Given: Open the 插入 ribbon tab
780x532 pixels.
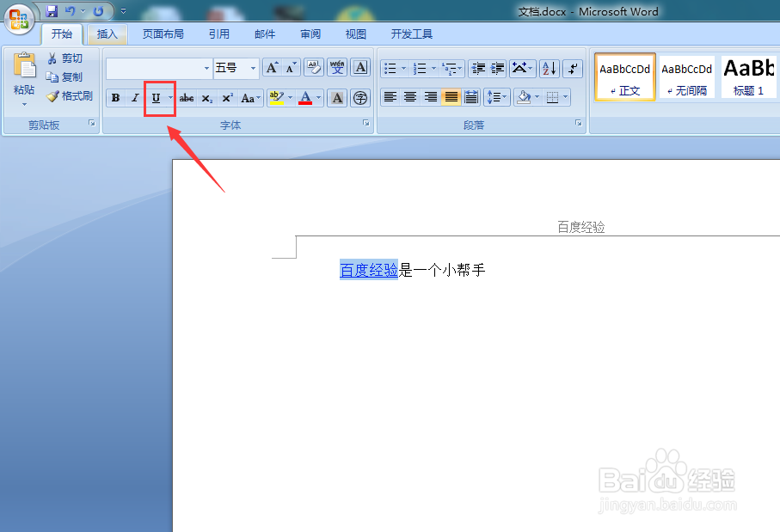Looking at the screenshot, I should (107, 34).
